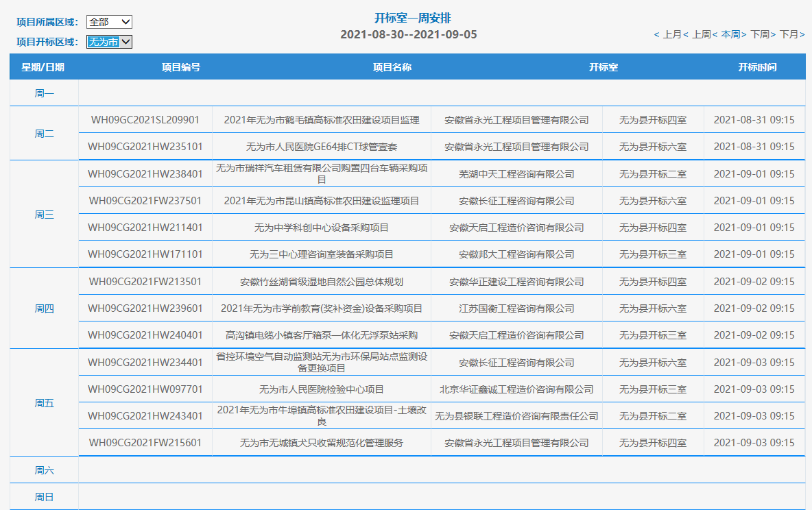Click time 2021-09-02 09:15 in the WH09CG2021FW213501 row

point(754,282)
